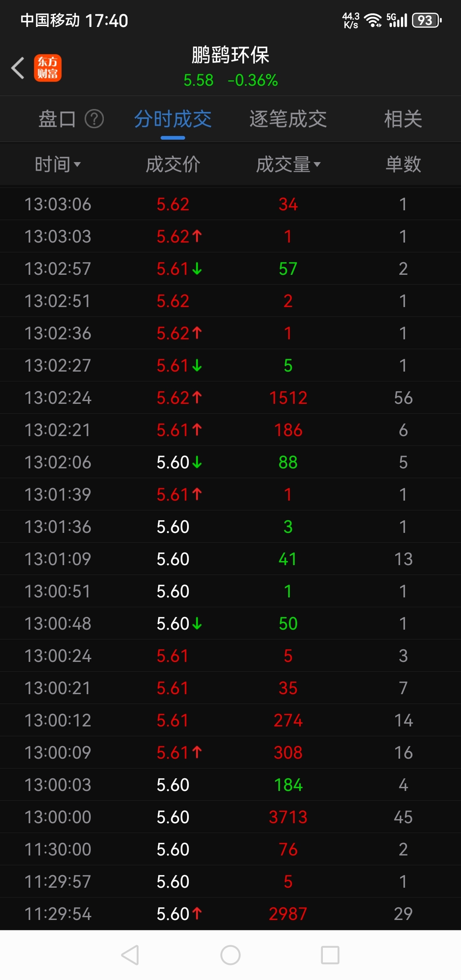Tap volume 186 in 13:02:21 row
Screen dimensions: 461x980
(288, 430)
